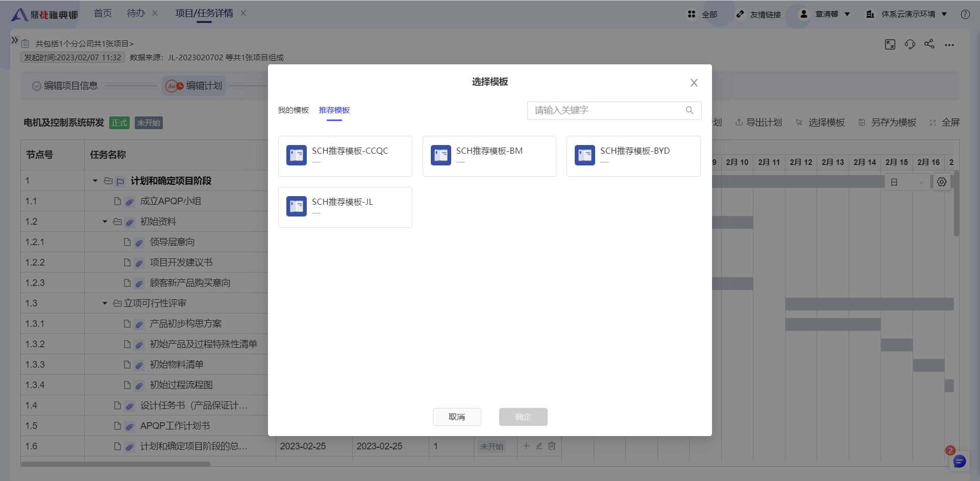
Task: Click attachment icon for 领导层意向
Action: point(139,243)
